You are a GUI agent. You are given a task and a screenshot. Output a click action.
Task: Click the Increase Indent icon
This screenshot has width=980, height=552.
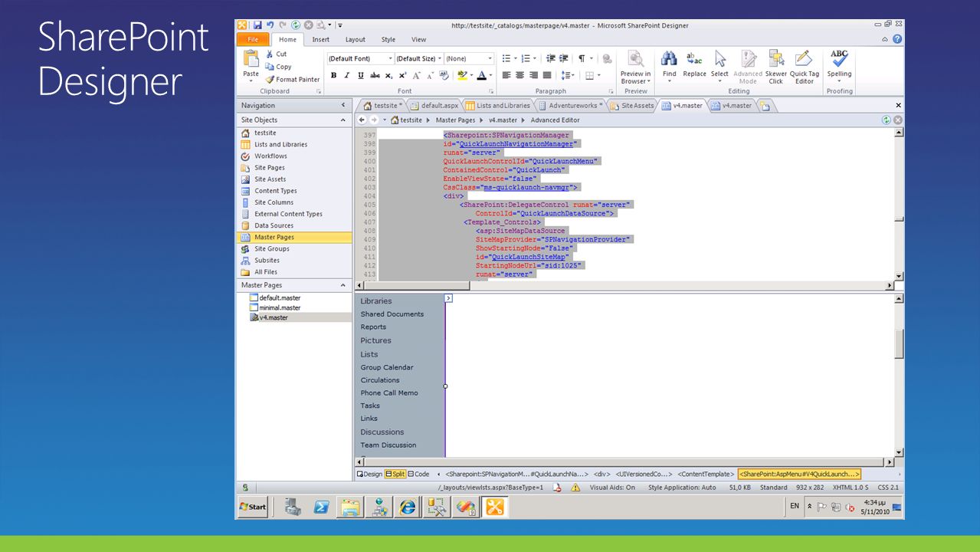tap(564, 58)
